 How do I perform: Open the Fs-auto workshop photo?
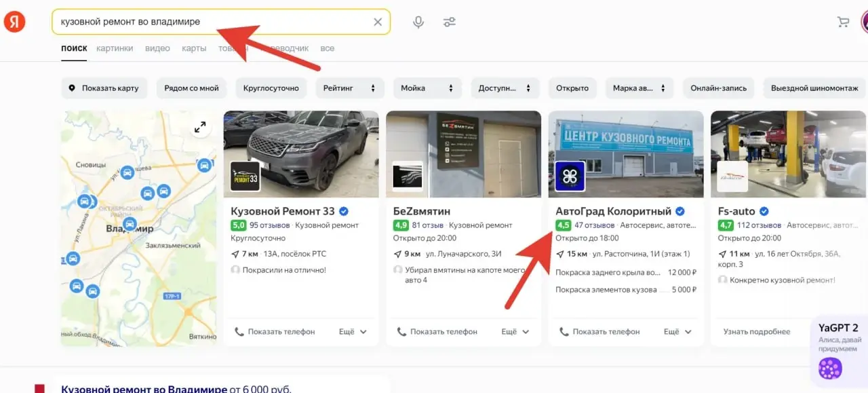click(x=789, y=154)
